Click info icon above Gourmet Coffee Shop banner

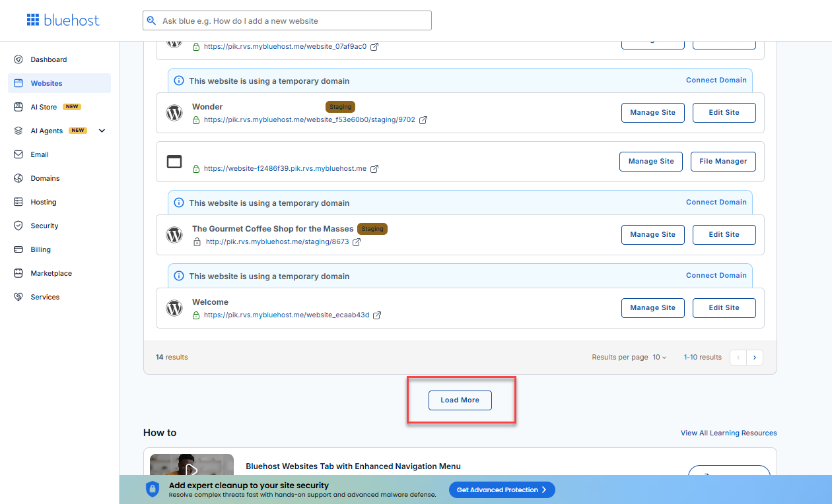tap(179, 203)
